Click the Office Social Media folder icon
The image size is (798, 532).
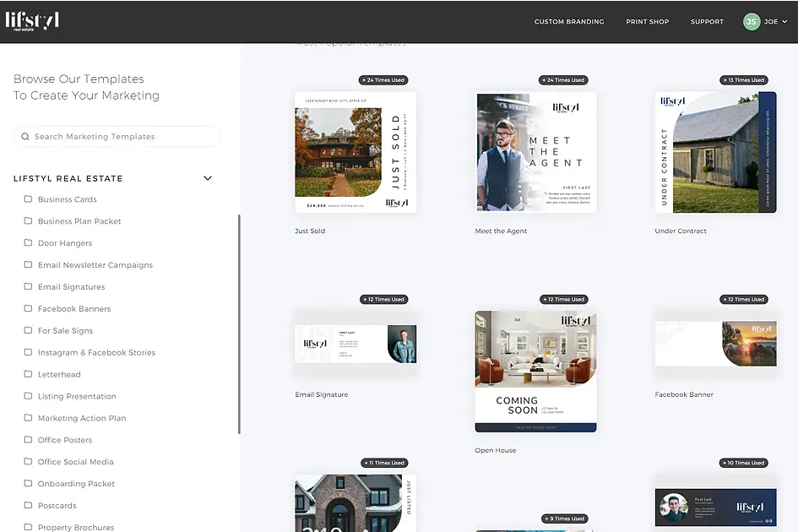[28, 462]
